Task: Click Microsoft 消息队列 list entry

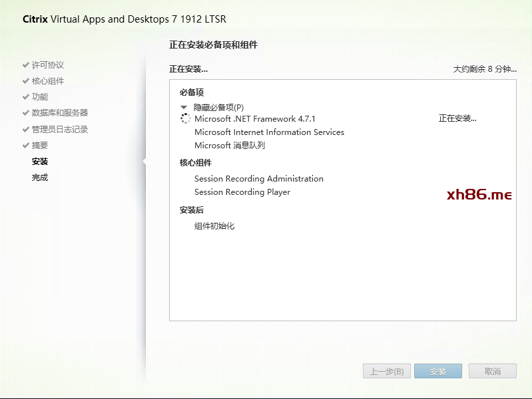Action: [229, 146]
